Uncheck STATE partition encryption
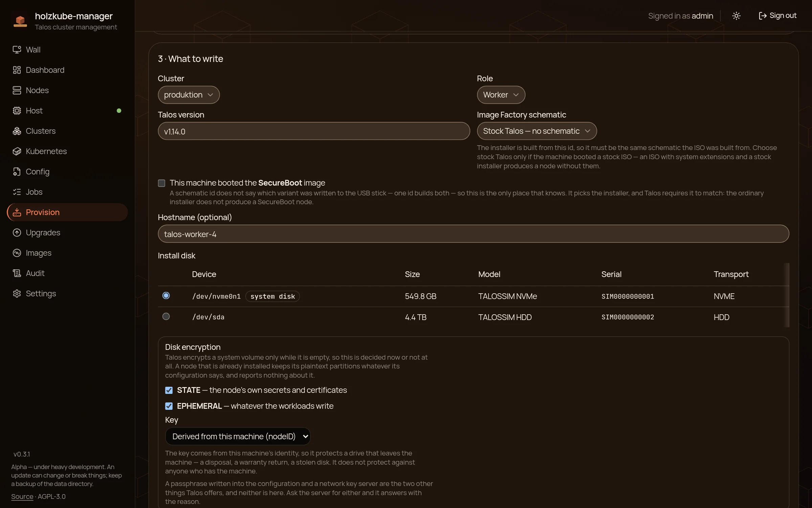This screenshot has height=508, width=812. coord(169,390)
